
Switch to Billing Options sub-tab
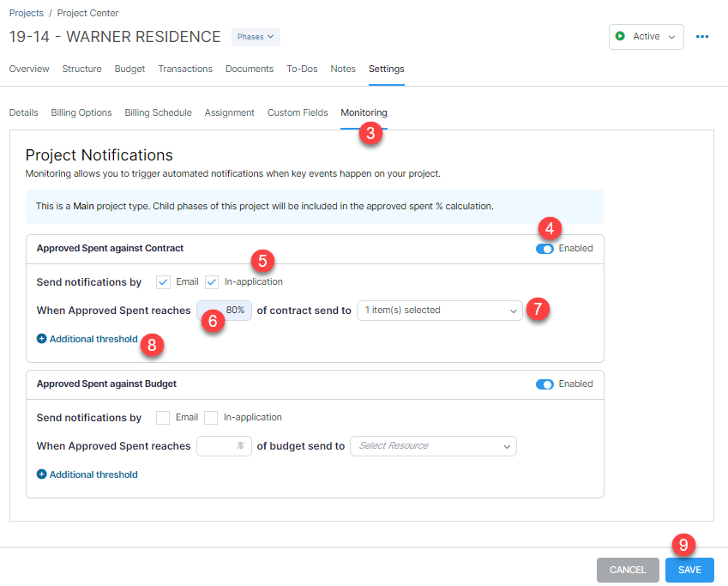(x=81, y=112)
